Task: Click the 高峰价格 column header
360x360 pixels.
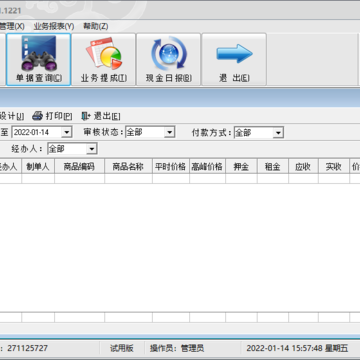Action: [x=207, y=167]
